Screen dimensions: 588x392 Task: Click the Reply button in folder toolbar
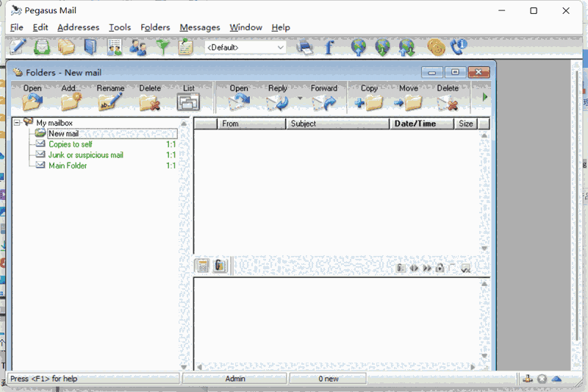(x=277, y=98)
